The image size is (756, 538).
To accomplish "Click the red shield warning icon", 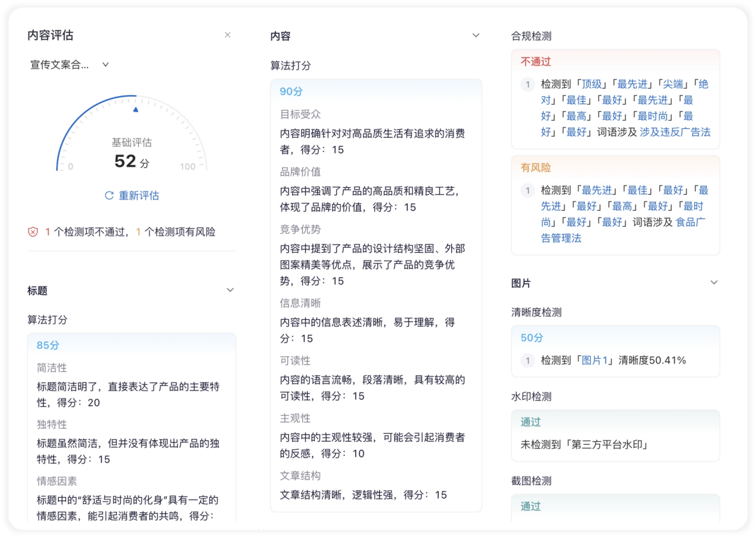I will coord(33,232).
